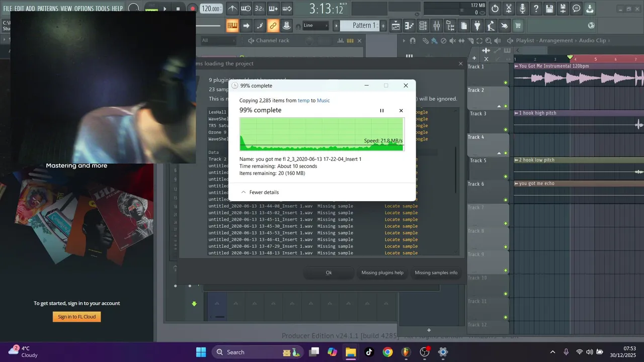Open the TOOLS menu
This screenshot has height=362, width=644.
(103, 9)
